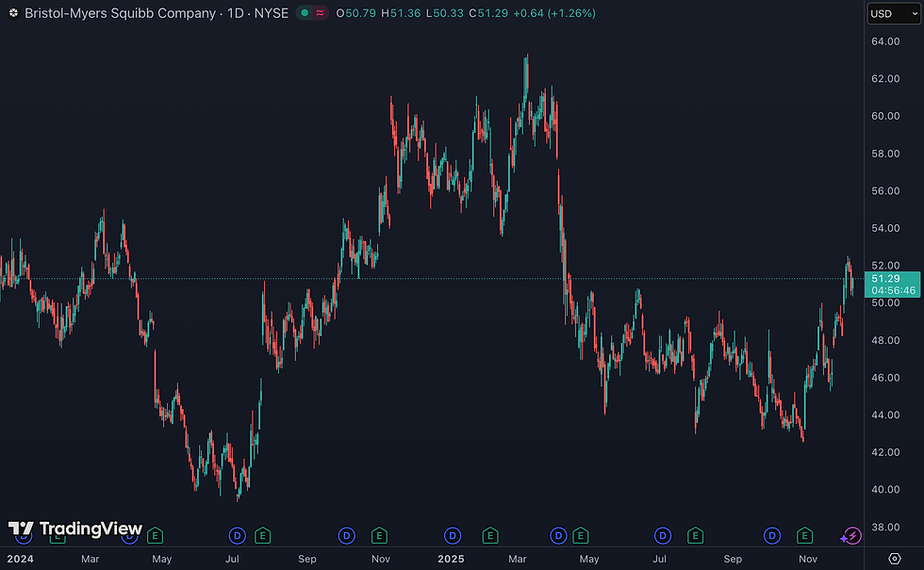Click the close value C51.29
Screen dimensions: 924x570
click(488, 13)
